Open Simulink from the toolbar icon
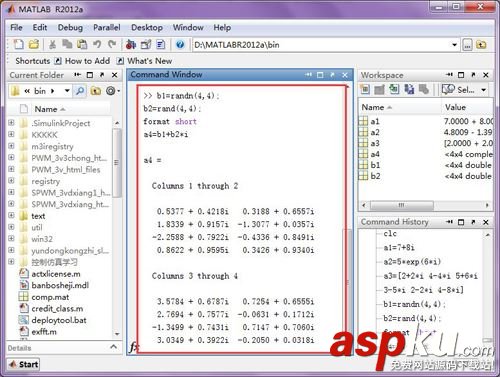The width and height of the screenshot is (500, 377). coord(131,44)
